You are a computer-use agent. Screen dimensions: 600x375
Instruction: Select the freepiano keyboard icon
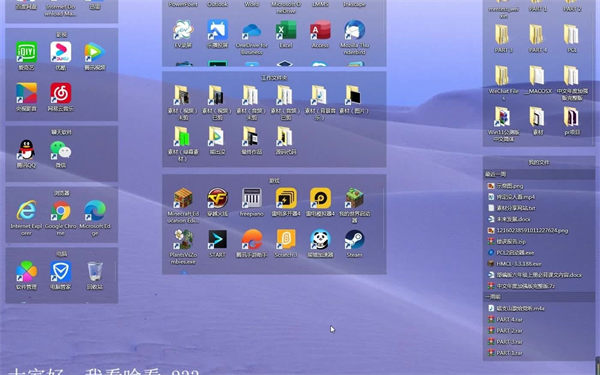(x=252, y=198)
